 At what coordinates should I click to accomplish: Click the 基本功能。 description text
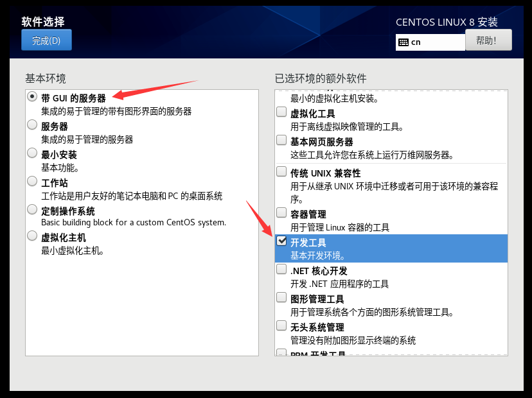60,168
